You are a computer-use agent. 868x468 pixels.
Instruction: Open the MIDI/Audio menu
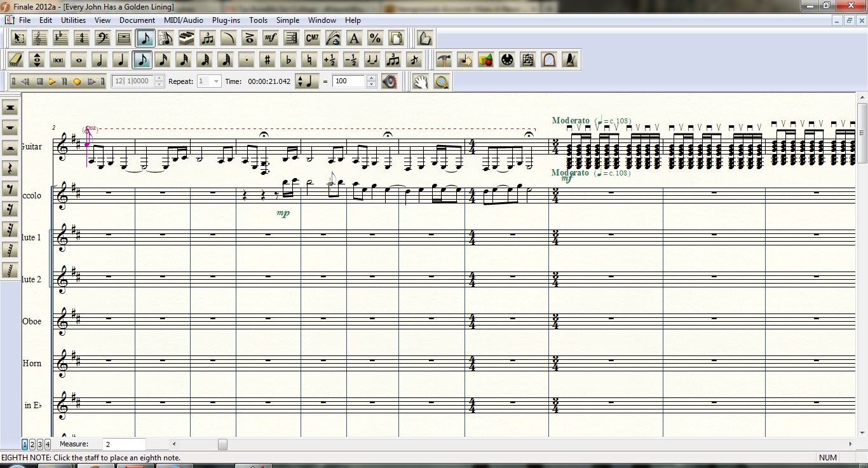(x=184, y=20)
